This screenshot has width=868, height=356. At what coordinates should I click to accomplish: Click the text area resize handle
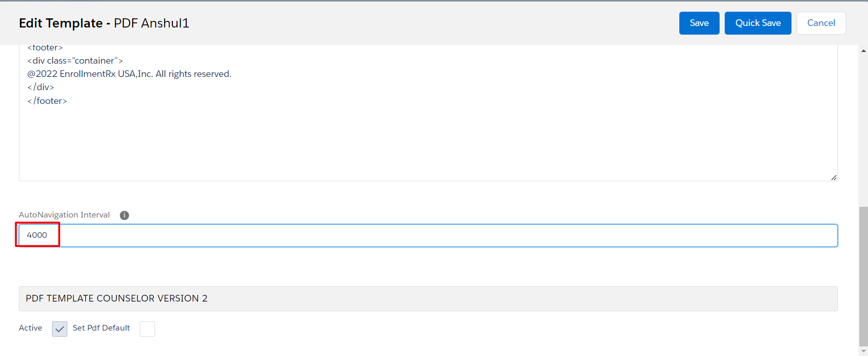pyautogui.click(x=833, y=177)
